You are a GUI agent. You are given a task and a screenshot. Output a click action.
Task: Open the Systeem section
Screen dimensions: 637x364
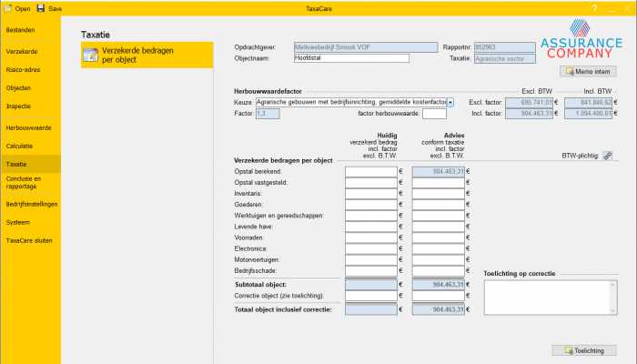pos(18,223)
